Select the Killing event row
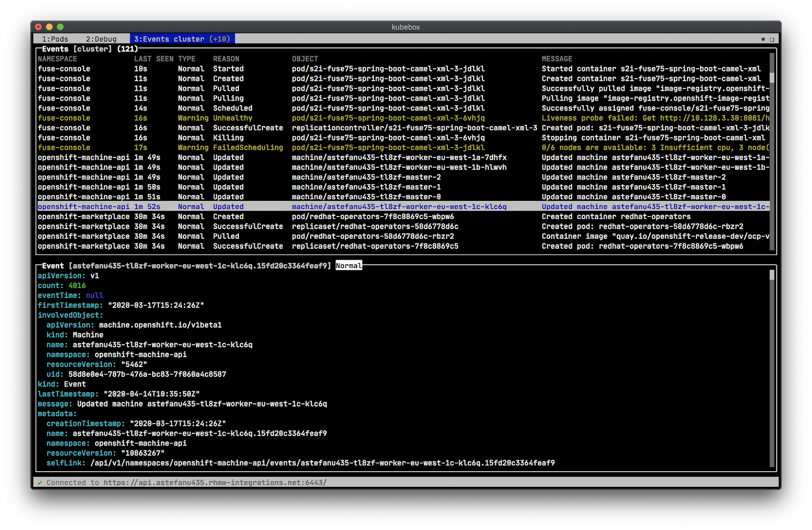Screen dimensions: 812x530 click(x=403, y=138)
